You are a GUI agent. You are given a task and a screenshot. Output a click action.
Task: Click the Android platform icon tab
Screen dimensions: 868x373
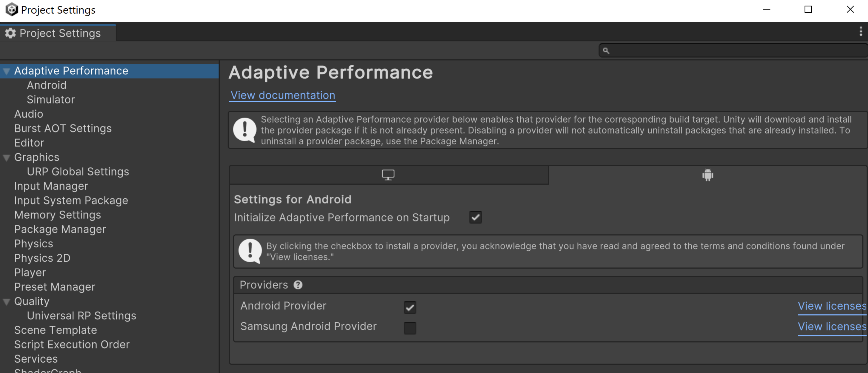[707, 175]
